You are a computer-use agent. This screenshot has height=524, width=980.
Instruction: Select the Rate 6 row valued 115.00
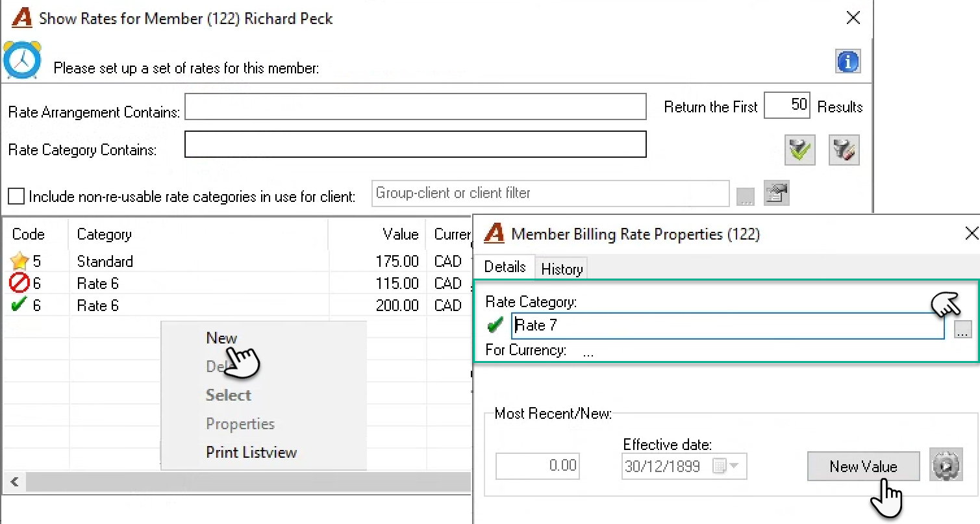[x=238, y=284]
